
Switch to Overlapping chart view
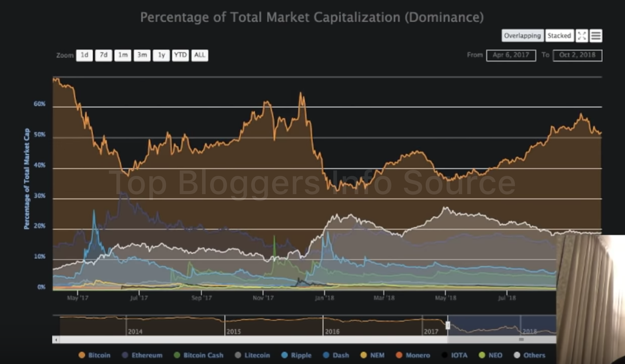[x=522, y=36]
